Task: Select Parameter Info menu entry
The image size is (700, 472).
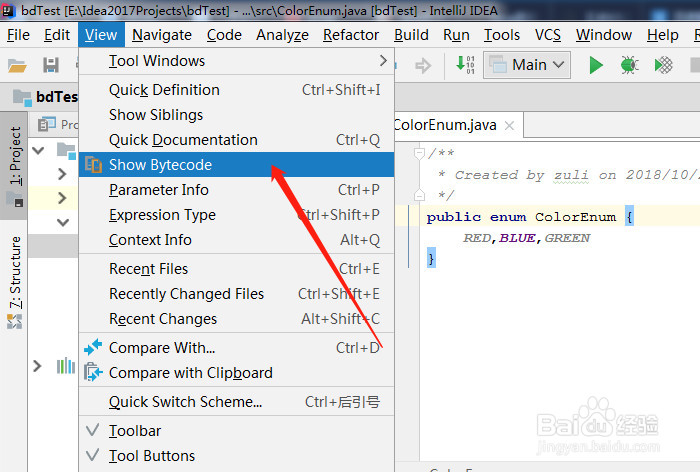Action: pos(237,190)
